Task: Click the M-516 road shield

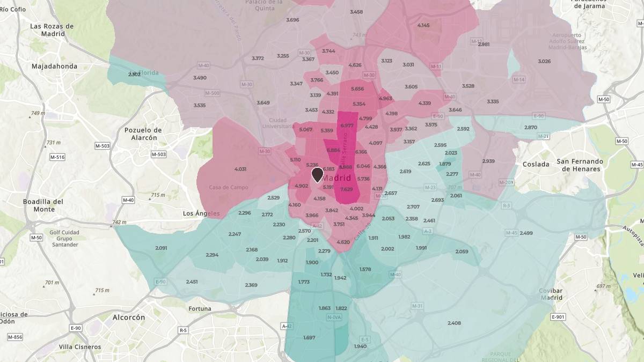Action: [57, 157]
